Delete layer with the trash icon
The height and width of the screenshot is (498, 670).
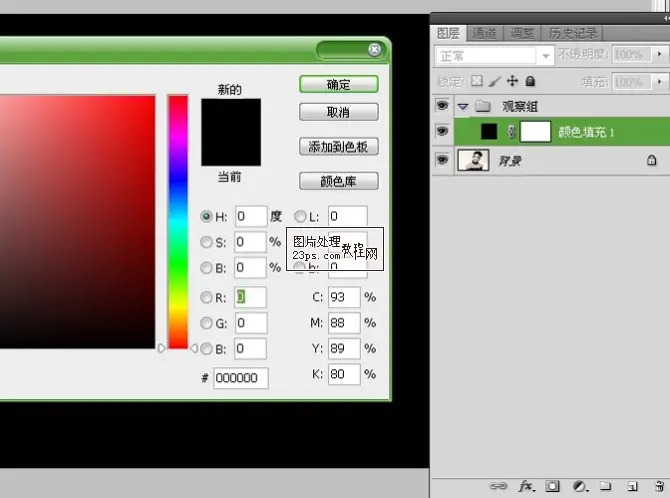pyautogui.click(x=656, y=486)
